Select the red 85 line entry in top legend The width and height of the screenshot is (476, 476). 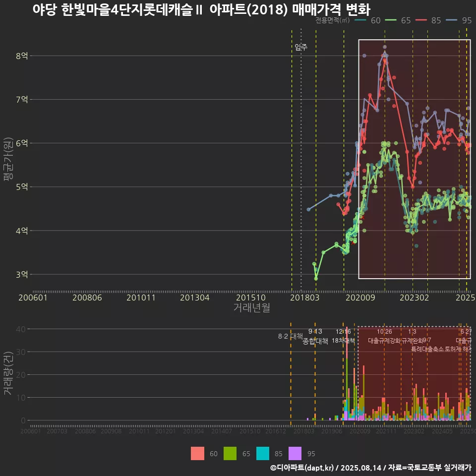(428, 20)
